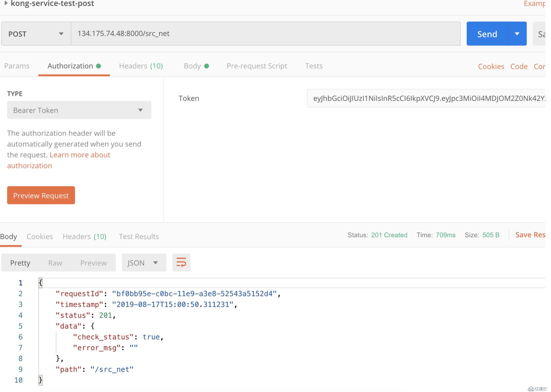The height and width of the screenshot is (392, 551).
Task: Switch to the Params tab
Action: 17,66
